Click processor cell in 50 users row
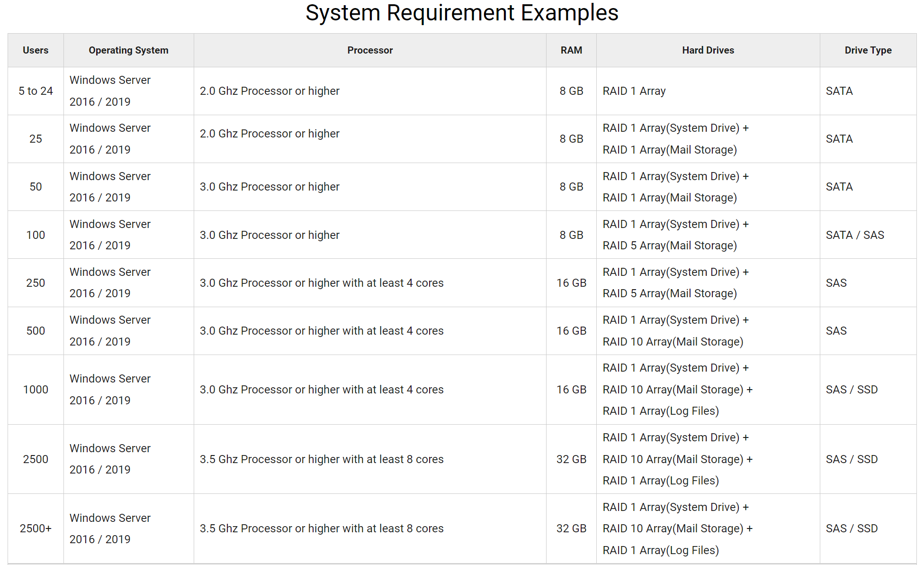Viewport: 924px width, 565px height. point(269,187)
